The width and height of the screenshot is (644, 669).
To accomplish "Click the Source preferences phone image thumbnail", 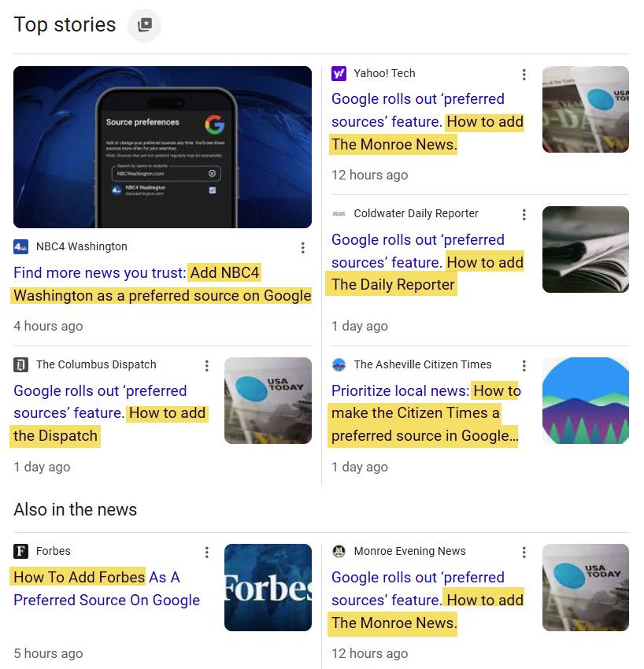I will [x=163, y=147].
